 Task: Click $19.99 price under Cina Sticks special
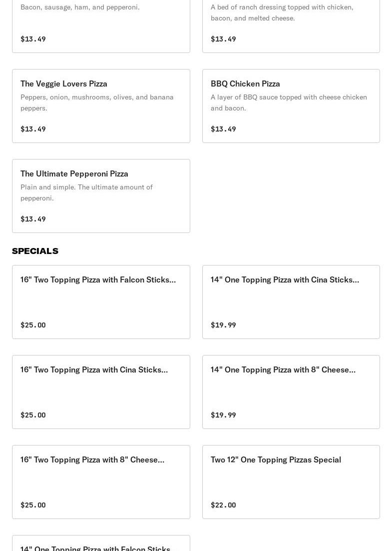coord(223,325)
